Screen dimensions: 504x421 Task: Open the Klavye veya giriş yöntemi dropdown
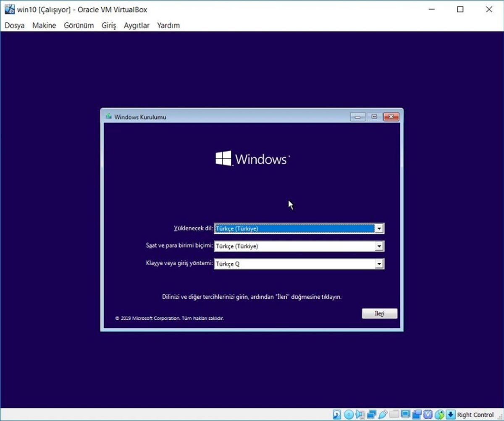coord(379,264)
